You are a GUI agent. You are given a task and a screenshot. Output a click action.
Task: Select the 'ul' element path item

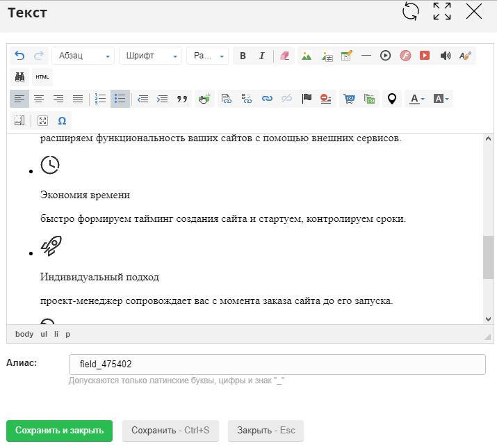(x=44, y=334)
